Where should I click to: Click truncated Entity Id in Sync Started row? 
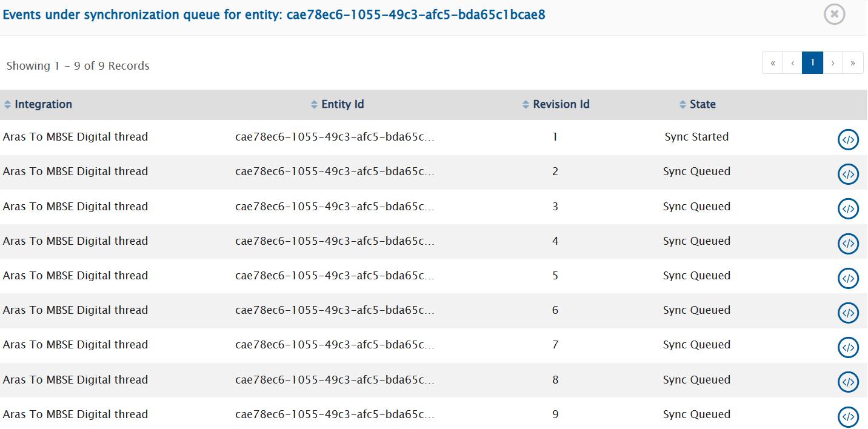[335, 137]
